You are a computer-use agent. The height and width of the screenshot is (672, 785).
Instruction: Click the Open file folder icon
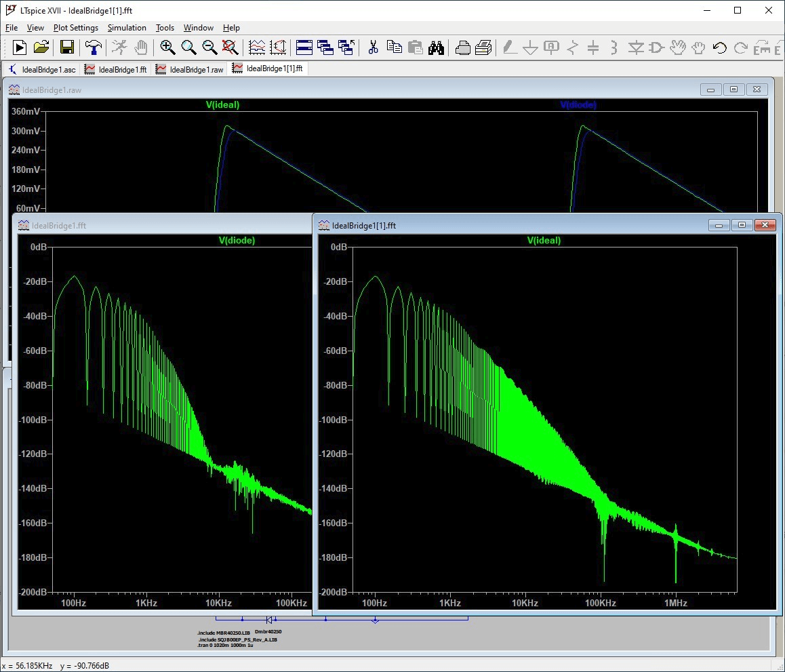click(41, 47)
